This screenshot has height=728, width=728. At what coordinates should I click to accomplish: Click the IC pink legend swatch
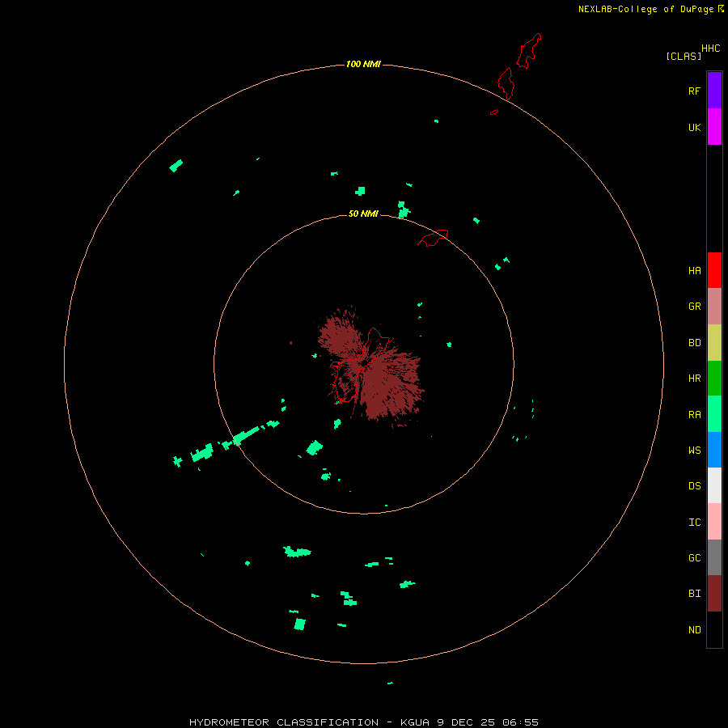[x=714, y=522]
